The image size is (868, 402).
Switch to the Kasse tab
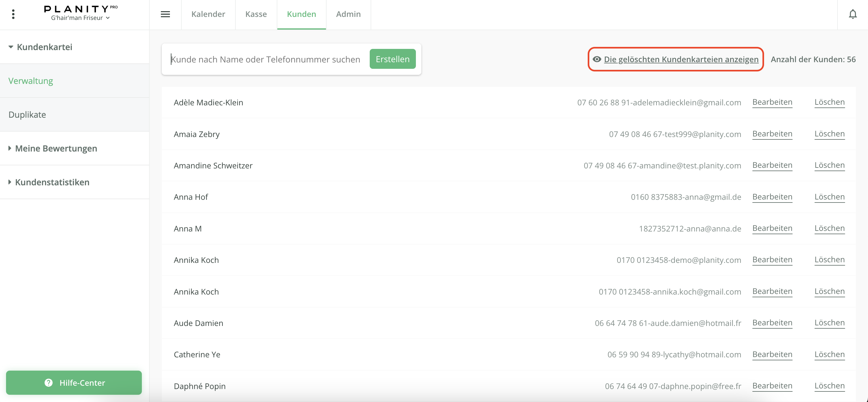(x=256, y=14)
